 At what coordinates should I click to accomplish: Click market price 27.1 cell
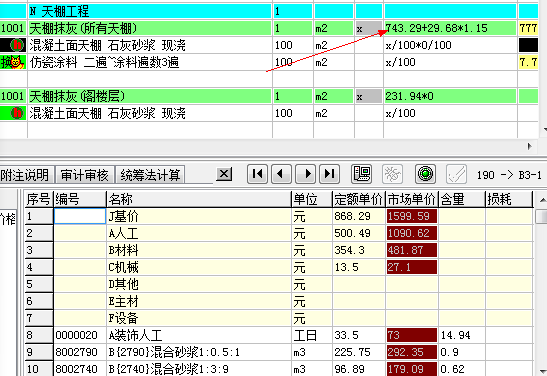(x=412, y=267)
